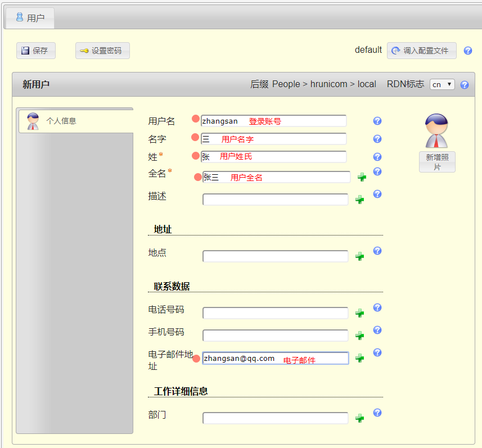Click the 设置密码 button

pos(102,51)
